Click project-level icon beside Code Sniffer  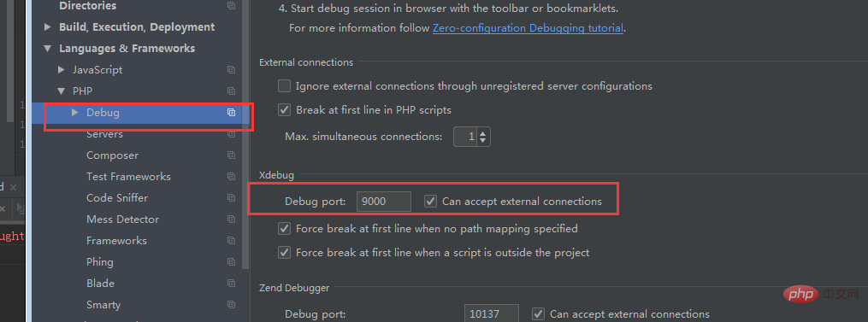click(x=232, y=198)
